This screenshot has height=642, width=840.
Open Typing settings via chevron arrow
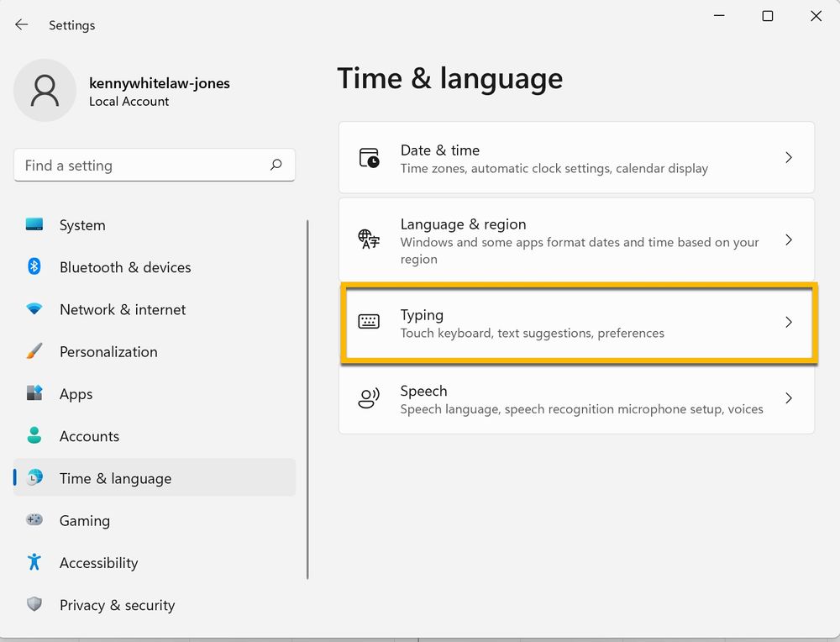[788, 323]
